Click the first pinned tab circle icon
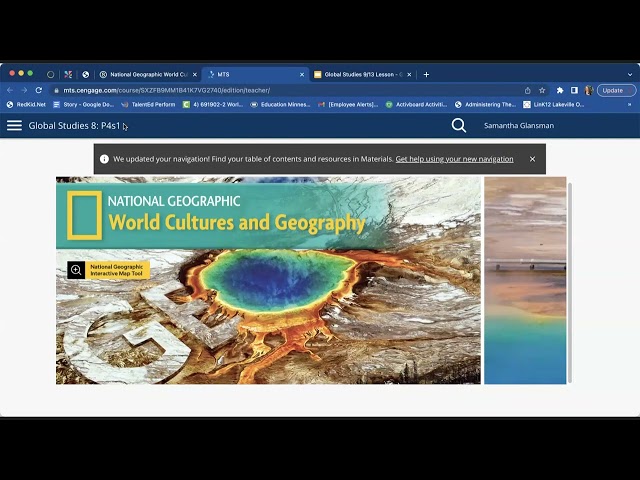 pyautogui.click(x=51, y=75)
